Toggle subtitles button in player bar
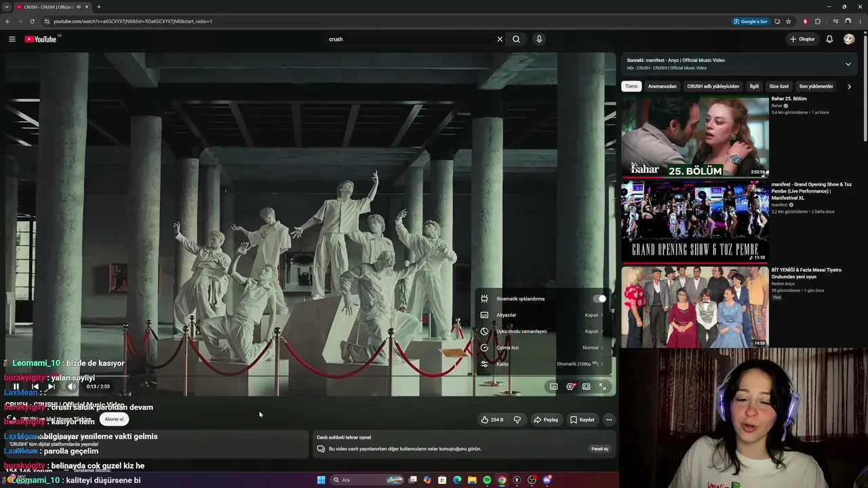868x488 pixels. 553,386
